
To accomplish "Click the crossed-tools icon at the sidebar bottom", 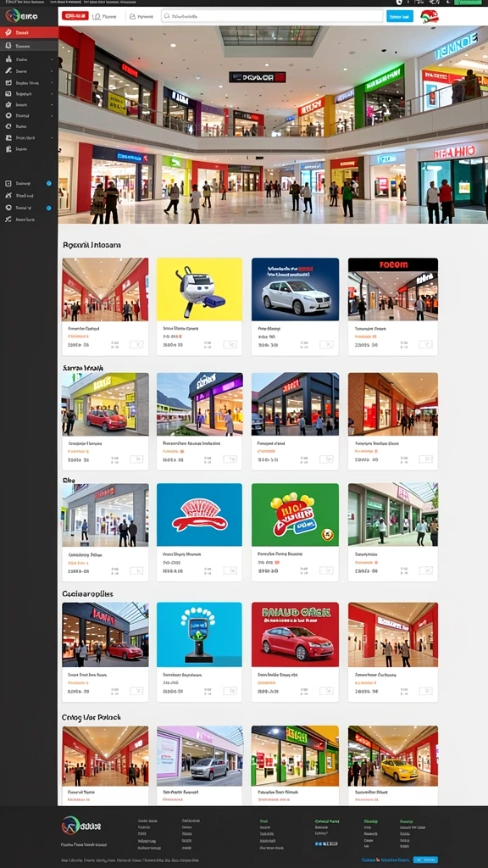I will (8, 220).
